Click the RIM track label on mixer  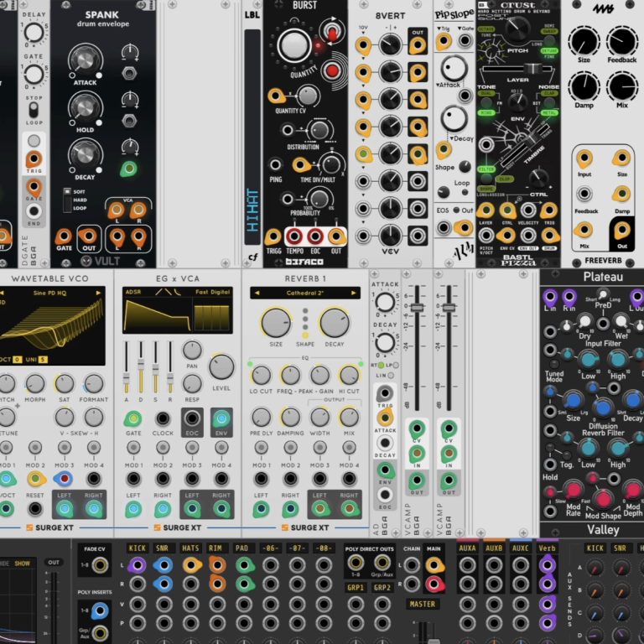[x=215, y=548]
